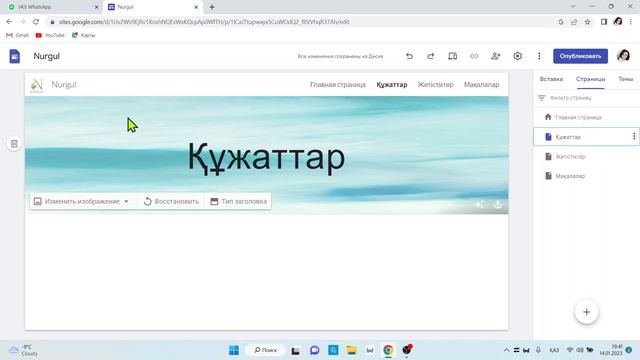Toggle readability adjustment sparkle icon

(x=480, y=204)
